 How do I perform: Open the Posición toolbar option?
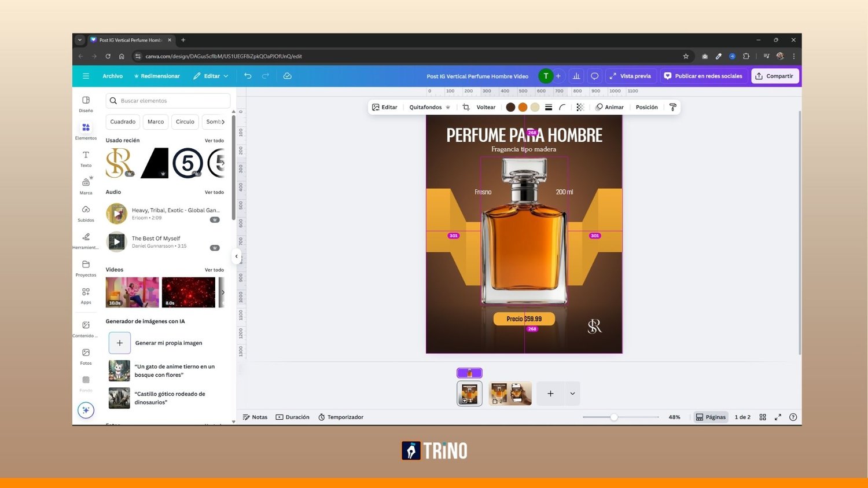coord(647,107)
